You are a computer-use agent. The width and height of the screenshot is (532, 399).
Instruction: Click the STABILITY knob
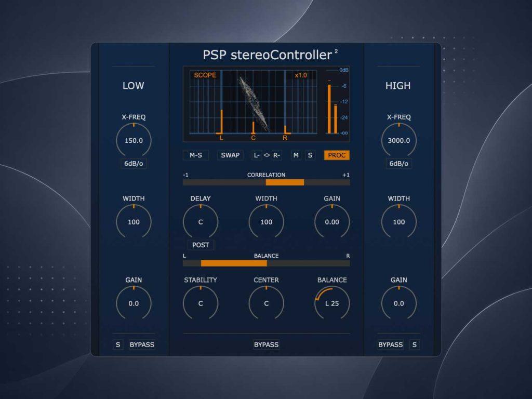coord(201,303)
